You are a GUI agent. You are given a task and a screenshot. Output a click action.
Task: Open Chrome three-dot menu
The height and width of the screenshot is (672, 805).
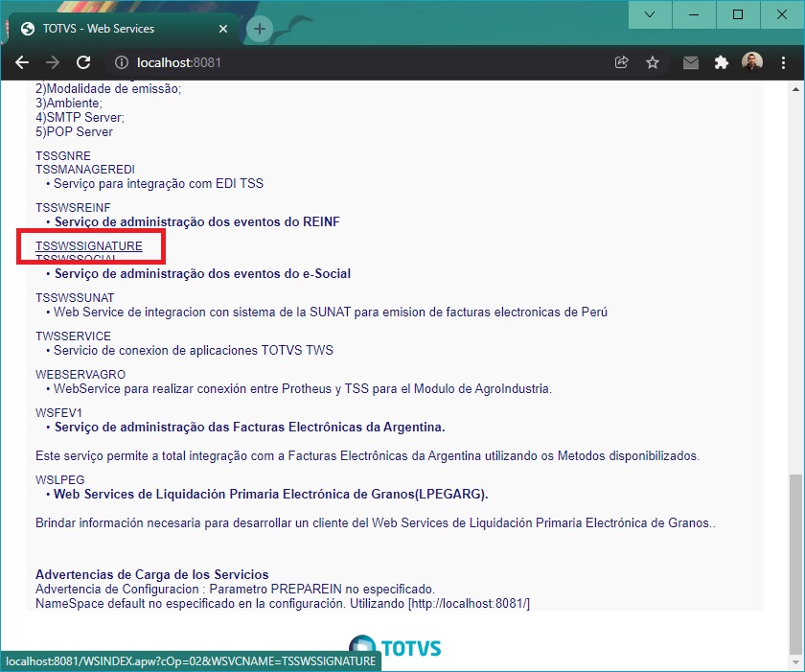[784, 62]
